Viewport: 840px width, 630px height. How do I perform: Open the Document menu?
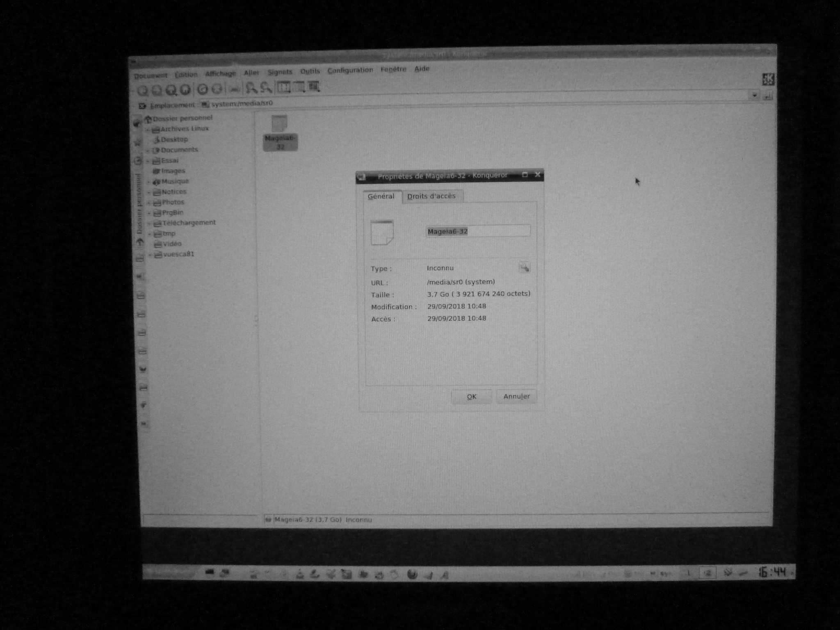pyautogui.click(x=151, y=76)
